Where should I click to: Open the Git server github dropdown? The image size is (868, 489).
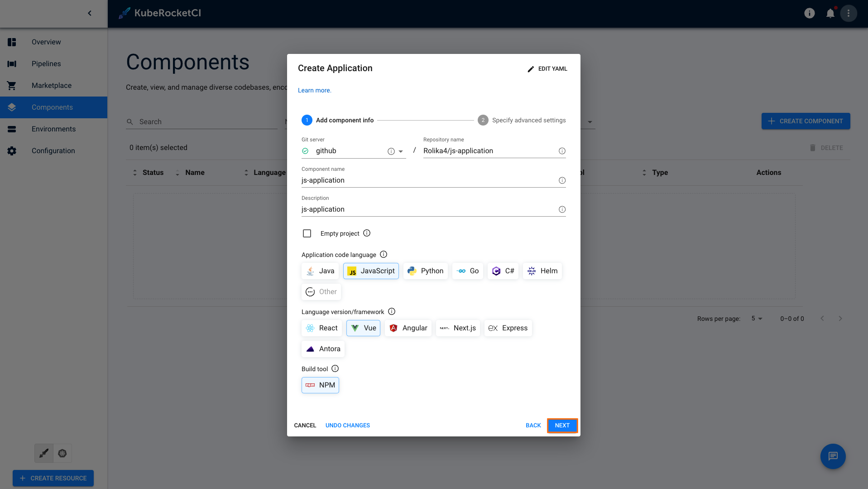click(354, 151)
